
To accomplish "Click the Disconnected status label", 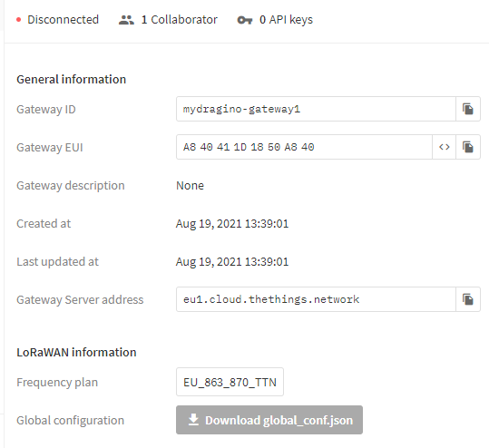I will (63, 20).
